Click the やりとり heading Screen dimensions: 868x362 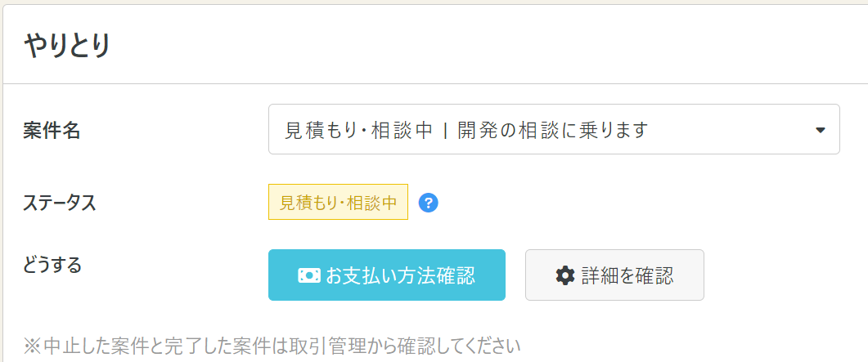[x=67, y=47]
